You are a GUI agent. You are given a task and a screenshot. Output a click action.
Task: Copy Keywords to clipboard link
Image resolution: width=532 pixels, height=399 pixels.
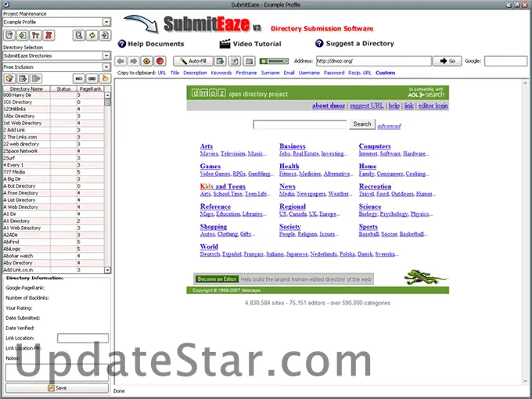pos(221,73)
